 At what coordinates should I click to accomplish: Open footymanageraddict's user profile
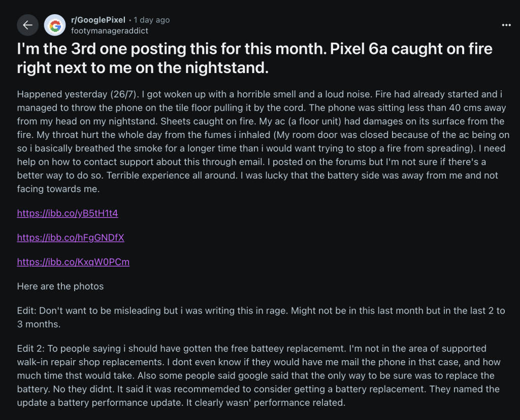point(110,31)
